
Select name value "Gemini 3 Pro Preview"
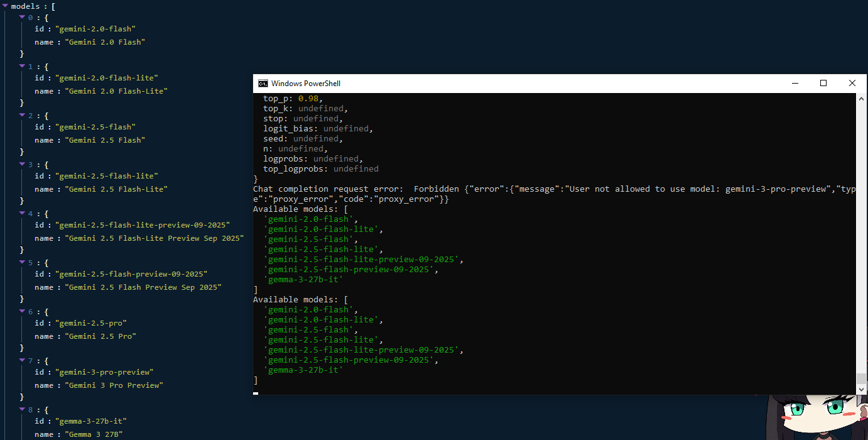tap(114, 385)
